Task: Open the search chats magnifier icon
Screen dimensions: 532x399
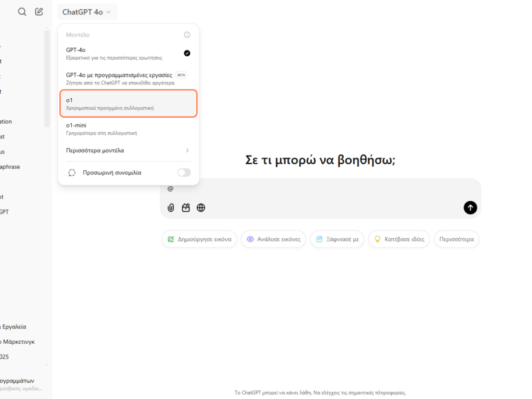Action: [22, 12]
